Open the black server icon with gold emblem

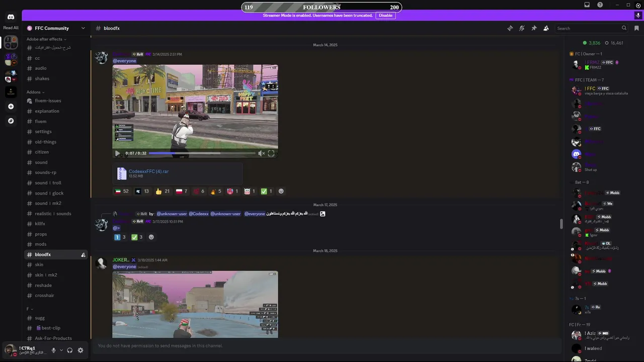pyautogui.click(x=11, y=92)
